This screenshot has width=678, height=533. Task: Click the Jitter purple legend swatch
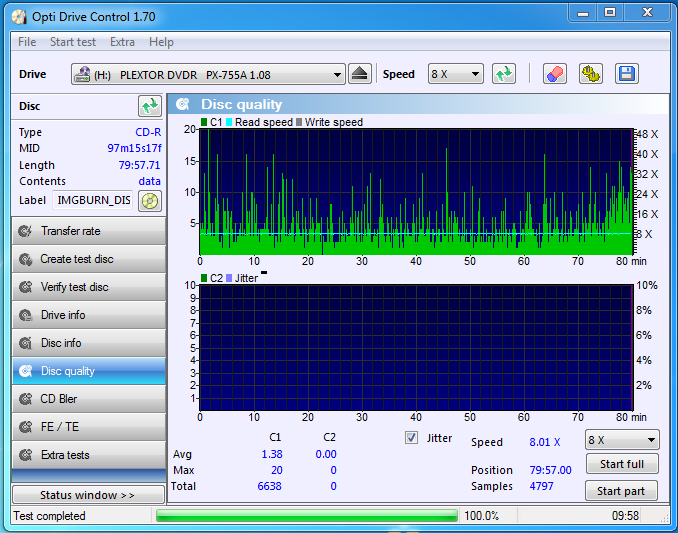(229, 278)
